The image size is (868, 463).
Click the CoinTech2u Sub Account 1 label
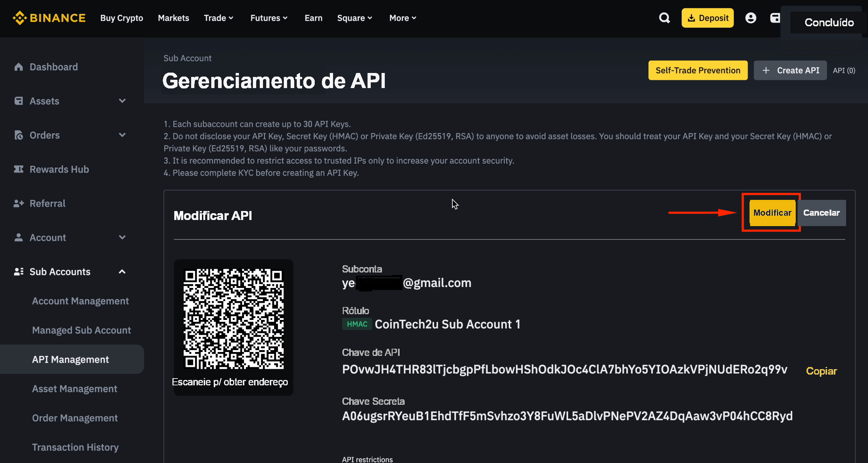(x=448, y=324)
